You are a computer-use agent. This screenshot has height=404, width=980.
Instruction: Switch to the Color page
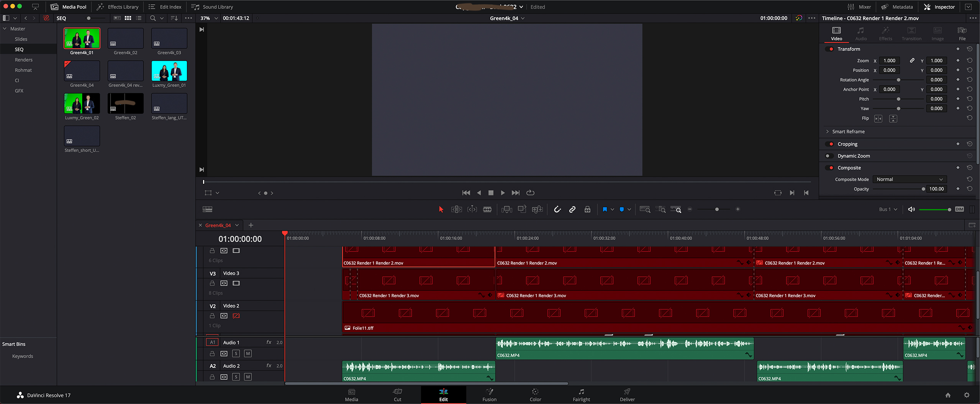535,395
